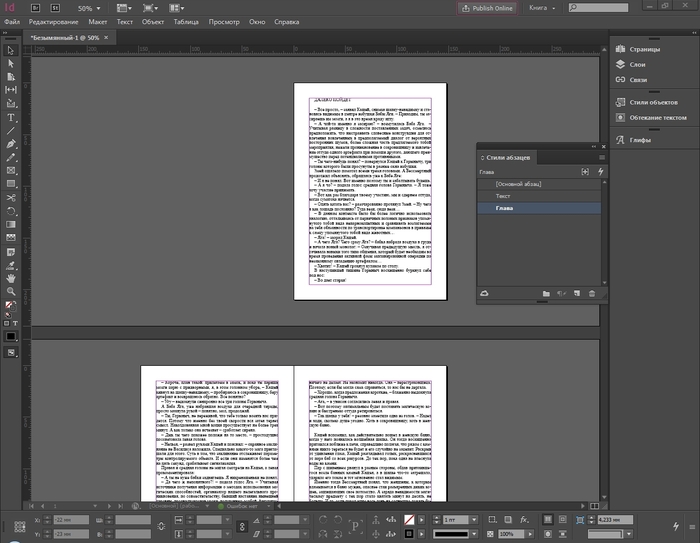Pick the Pen tool

[11, 144]
